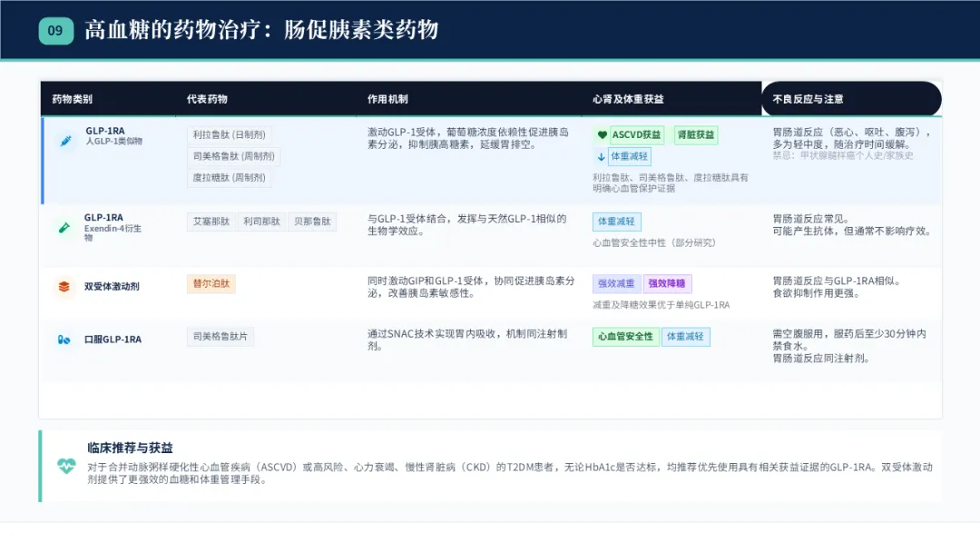Click the syringe icon beside 人GLP-1类似物
980x552 pixels.
(65, 141)
